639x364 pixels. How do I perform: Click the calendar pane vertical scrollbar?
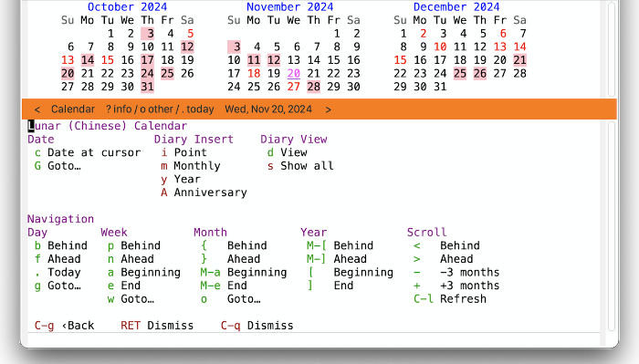612,49
